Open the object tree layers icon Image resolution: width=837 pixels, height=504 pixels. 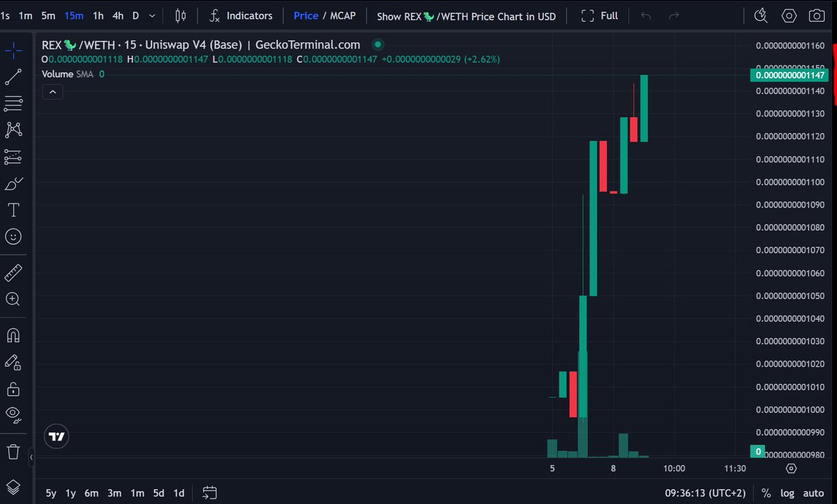(x=13, y=487)
